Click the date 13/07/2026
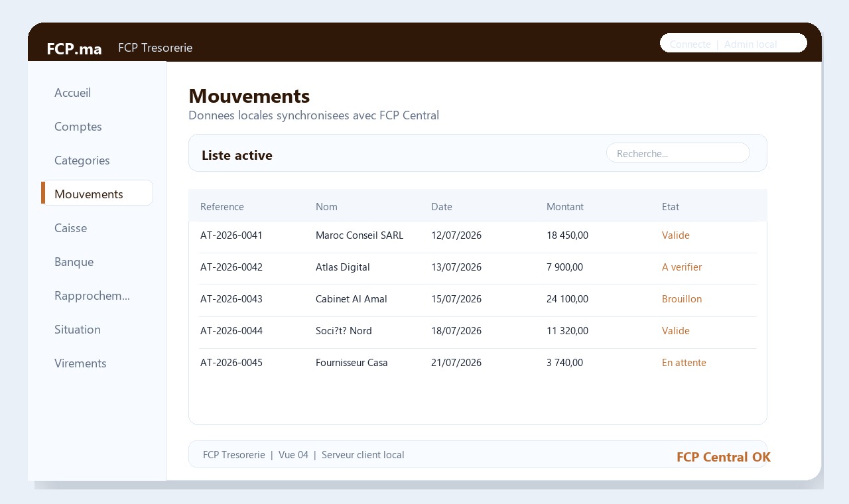Viewport: 849px width, 504px height. tap(456, 267)
